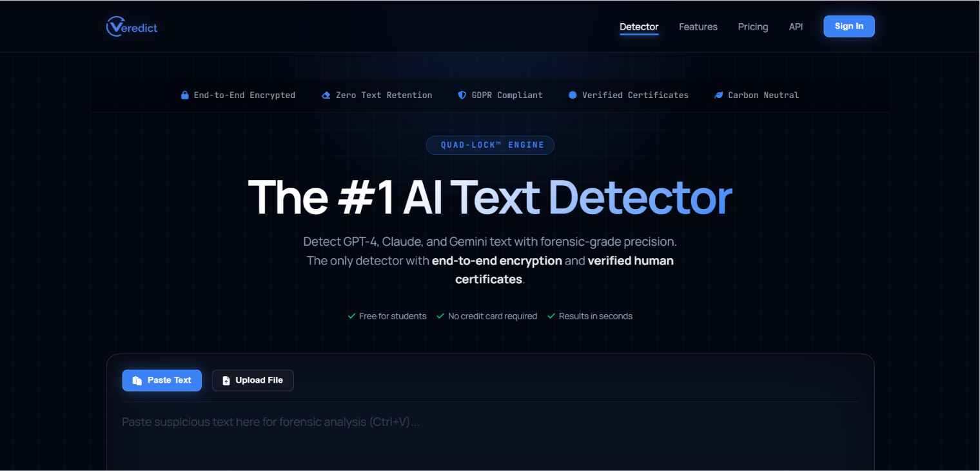Click the Results in seconds text
980x471 pixels.
pyautogui.click(x=596, y=316)
